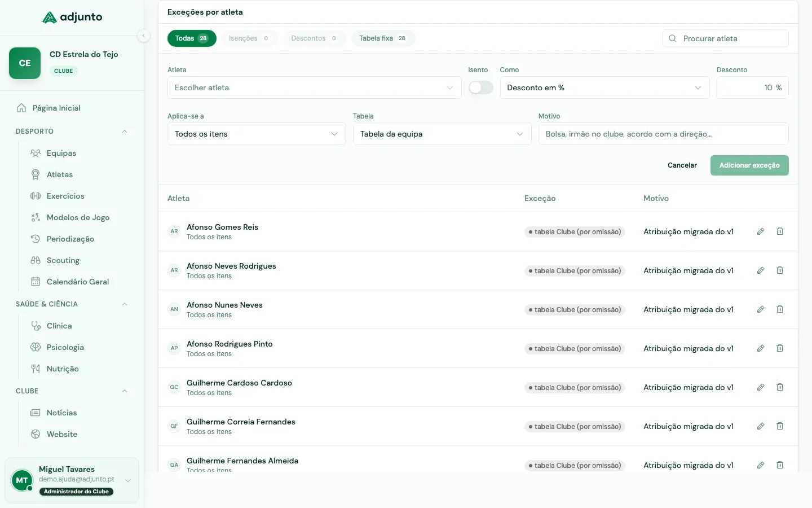The height and width of the screenshot is (508, 812).
Task: Delete exception for Guilherme Cardoso Cardoso
Action: 780,387
